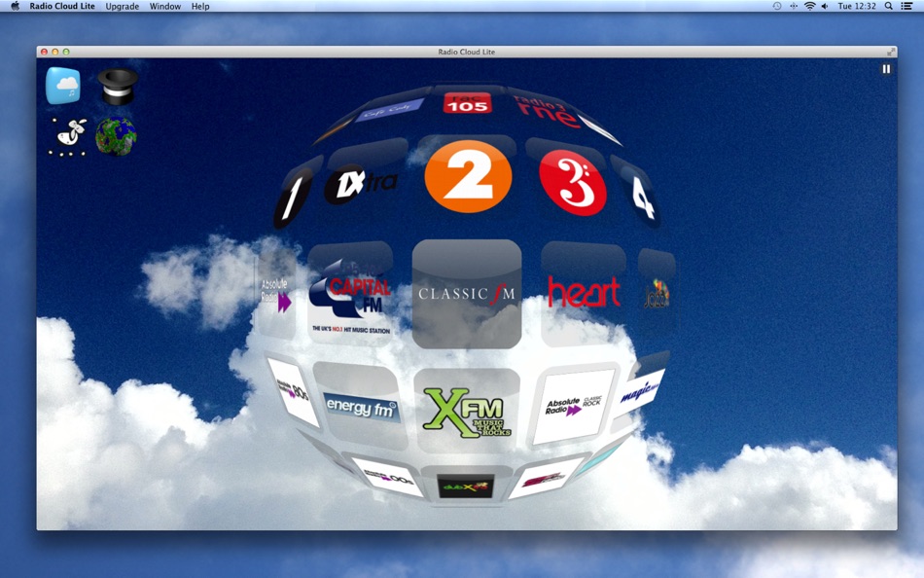
Task: Choose the 1Xtra station logo
Action: [x=361, y=185]
